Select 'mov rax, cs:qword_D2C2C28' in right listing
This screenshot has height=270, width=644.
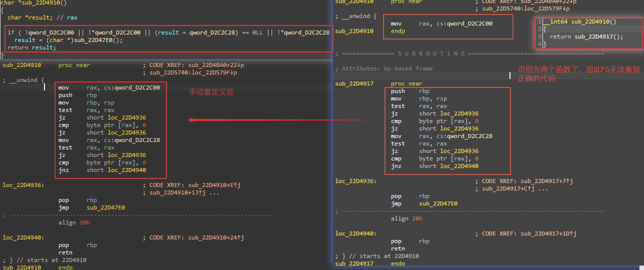(441, 136)
